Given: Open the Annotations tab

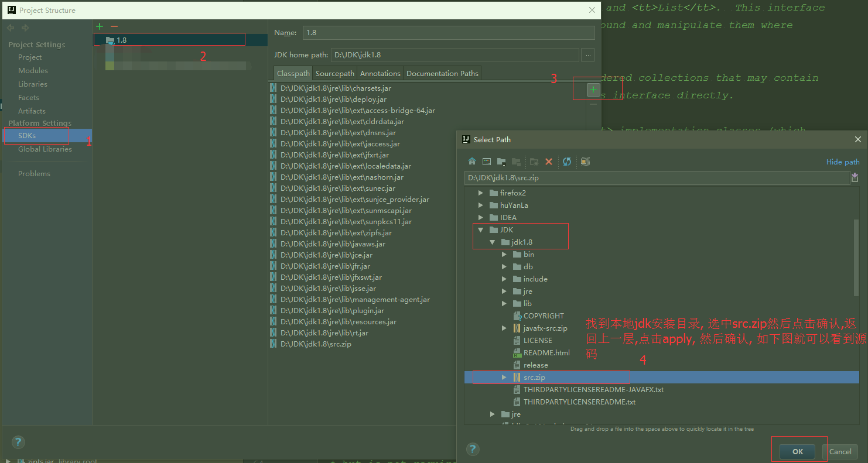Looking at the screenshot, I should pos(380,73).
